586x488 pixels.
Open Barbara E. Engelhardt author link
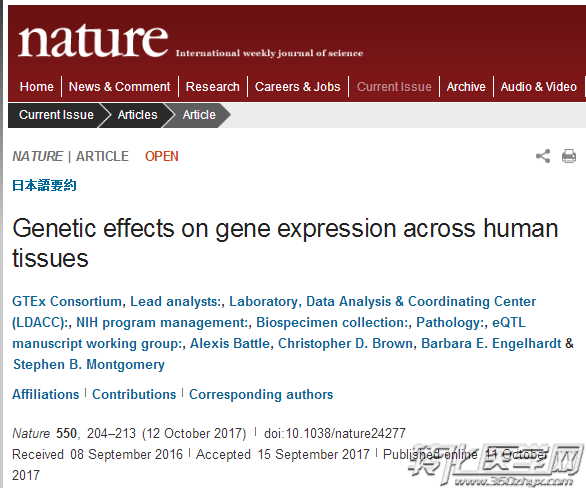[491, 343]
